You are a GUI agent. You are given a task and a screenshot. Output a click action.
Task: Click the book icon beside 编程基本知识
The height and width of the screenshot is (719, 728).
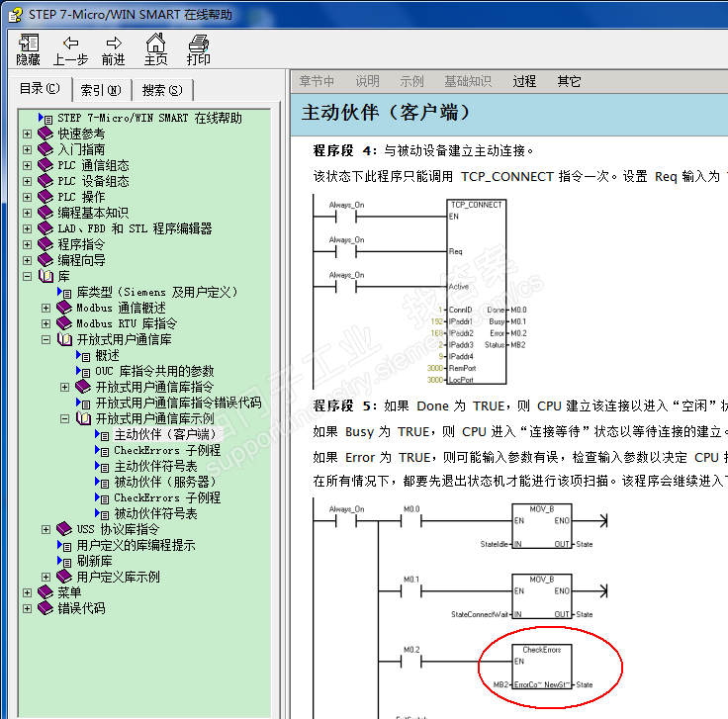tap(45, 213)
